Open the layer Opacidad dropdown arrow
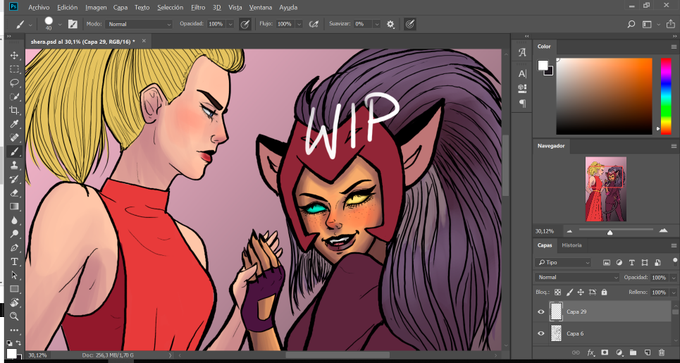This screenshot has width=680, height=363. 673,277
